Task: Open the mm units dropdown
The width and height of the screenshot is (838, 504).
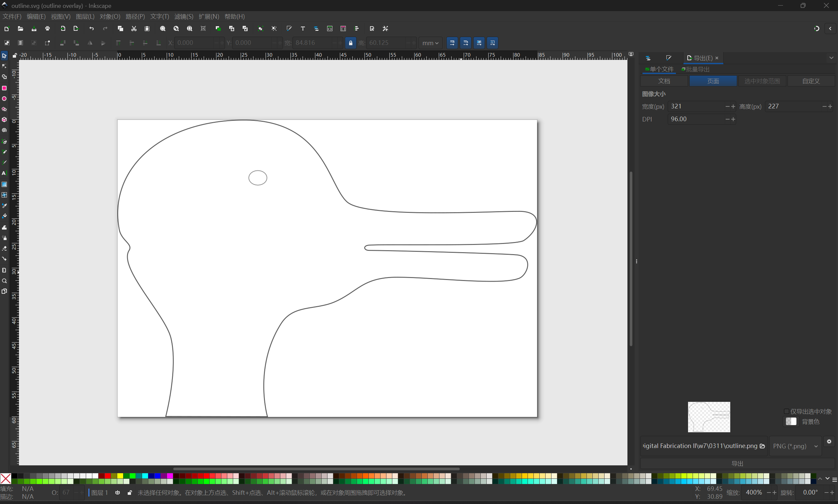Action: pyautogui.click(x=431, y=43)
